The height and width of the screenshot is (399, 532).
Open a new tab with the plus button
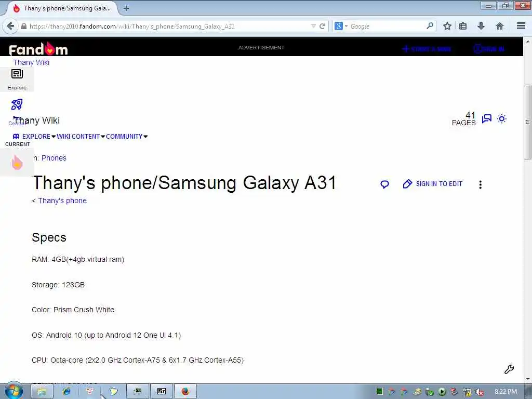[126, 8]
